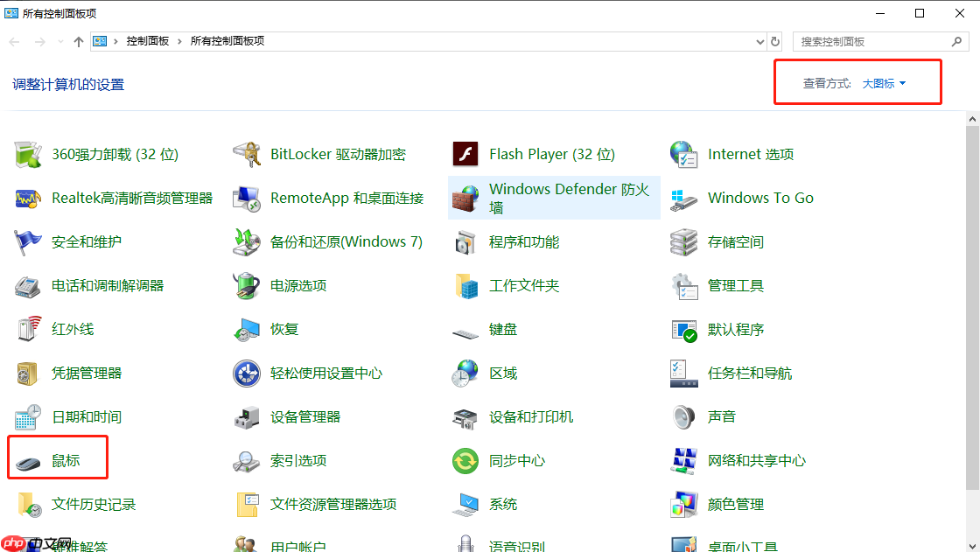Image resolution: width=980 pixels, height=552 pixels.
Task: Open recent locations dropdown arrow
Action: 60,42
